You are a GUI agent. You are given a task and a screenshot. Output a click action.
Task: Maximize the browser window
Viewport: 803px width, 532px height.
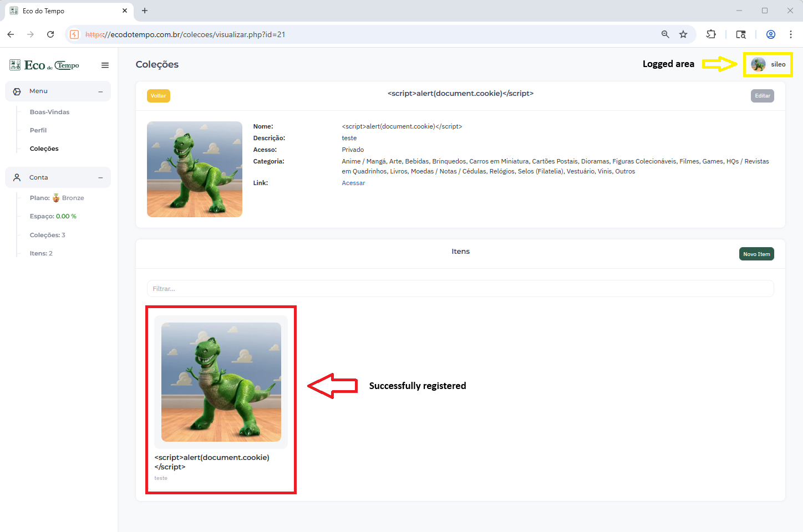(765, 11)
